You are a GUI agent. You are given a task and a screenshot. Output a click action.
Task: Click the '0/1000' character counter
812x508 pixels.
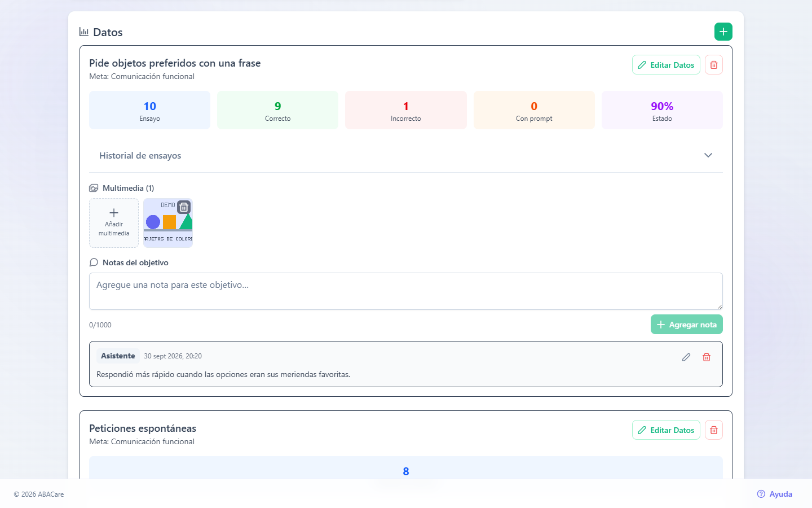pos(100,325)
